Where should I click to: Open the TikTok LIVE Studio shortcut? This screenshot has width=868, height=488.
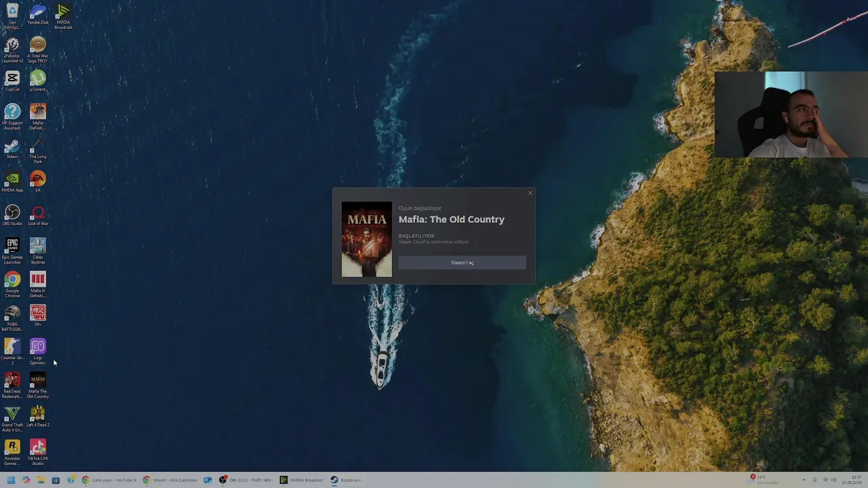pos(38,452)
